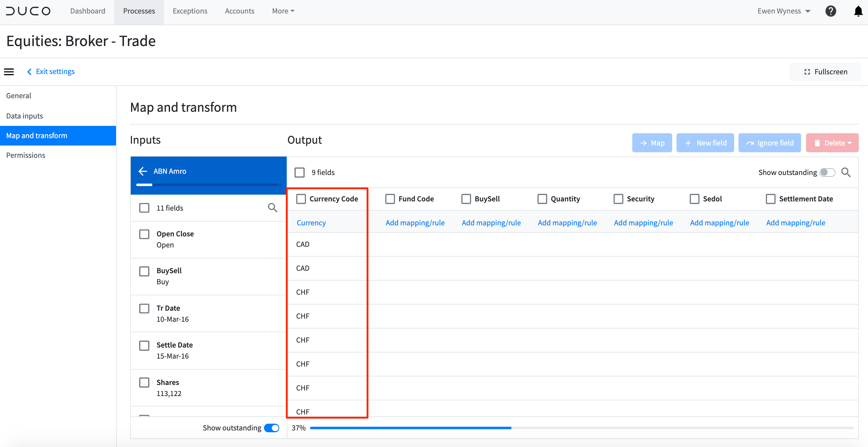Select the Currency mapped field cell

[x=311, y=223]
